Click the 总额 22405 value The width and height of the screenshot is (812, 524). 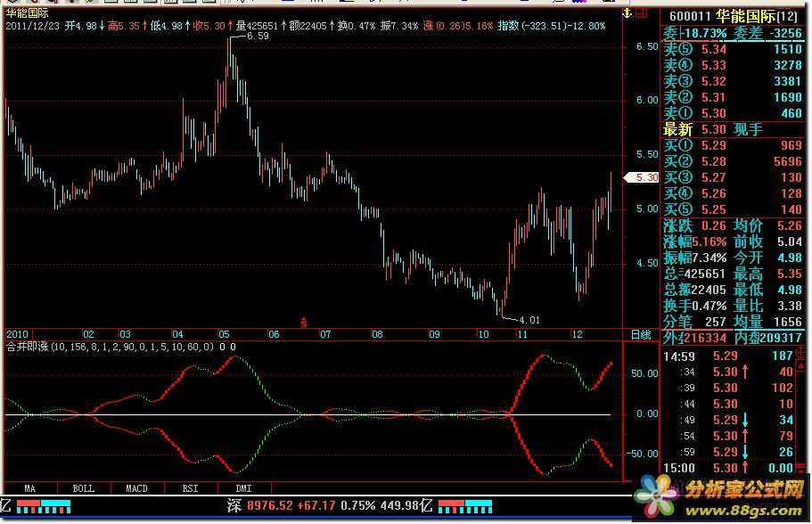(709, 290)
